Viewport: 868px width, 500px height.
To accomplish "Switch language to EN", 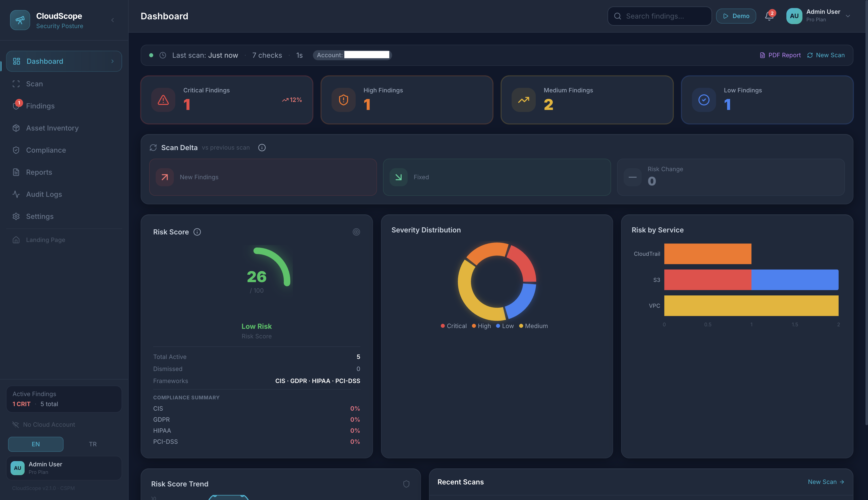I will coord(36,444).
